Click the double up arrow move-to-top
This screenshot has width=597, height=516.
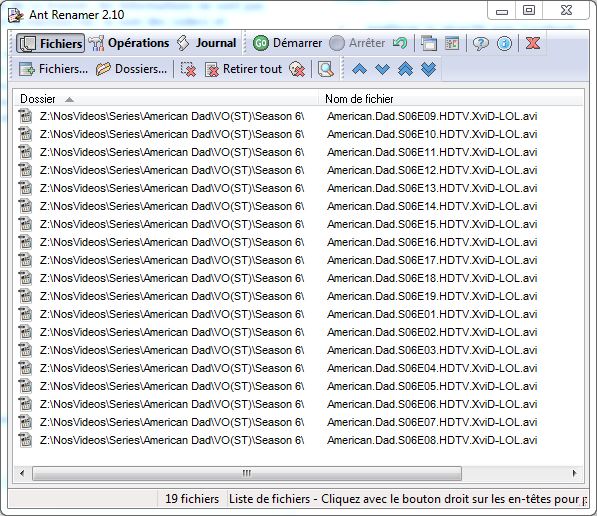(x=405, y=69)
